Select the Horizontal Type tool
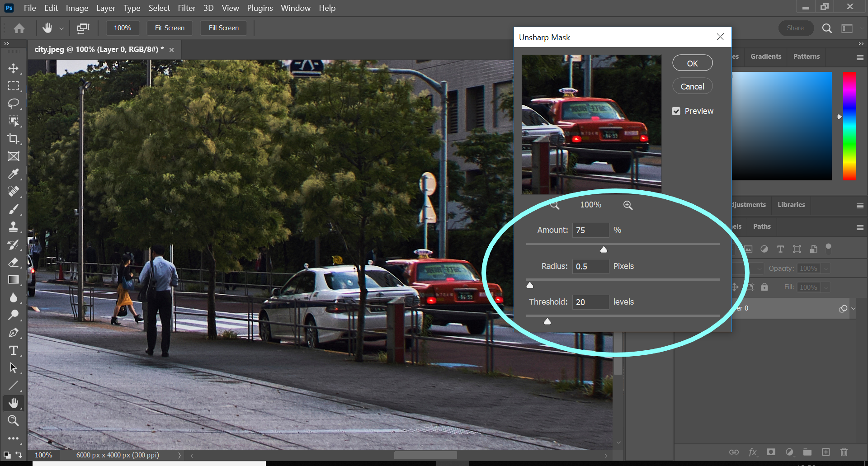The image size is (868, 466). pos(14,350)
